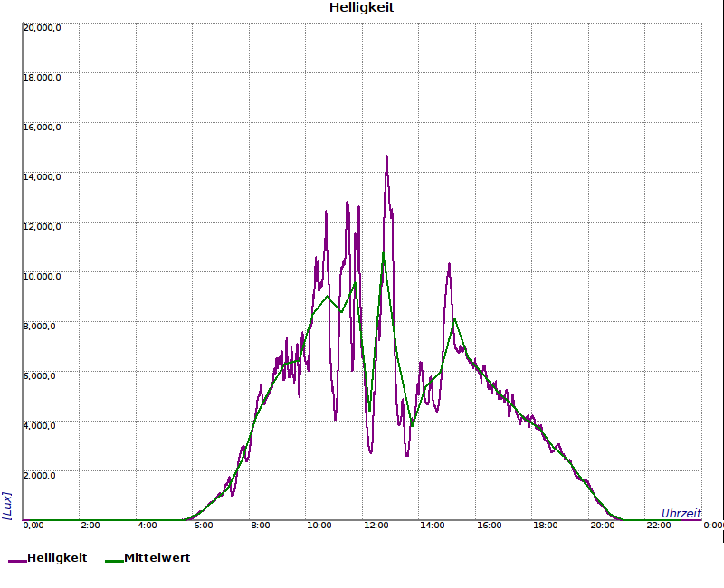Click the Uhrzeit x-axis label
Screen dimensions: 724x588
pos(681,513)
